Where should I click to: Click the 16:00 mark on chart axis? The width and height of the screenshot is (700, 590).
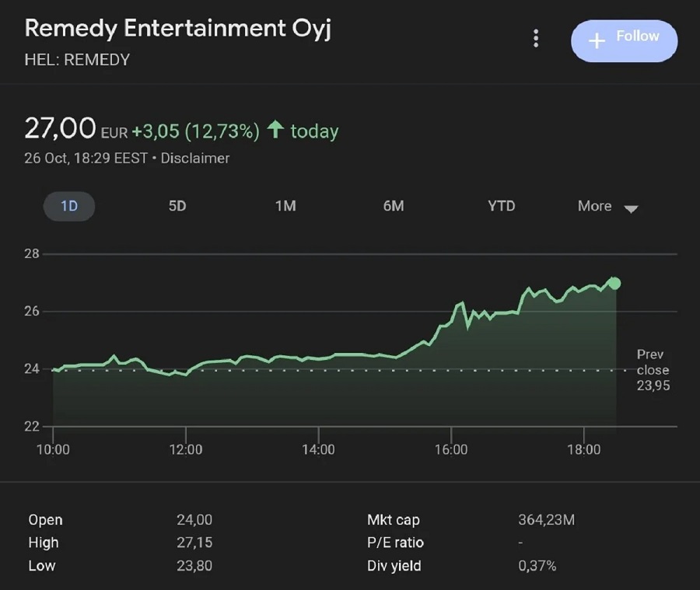[x=451, y=449]
